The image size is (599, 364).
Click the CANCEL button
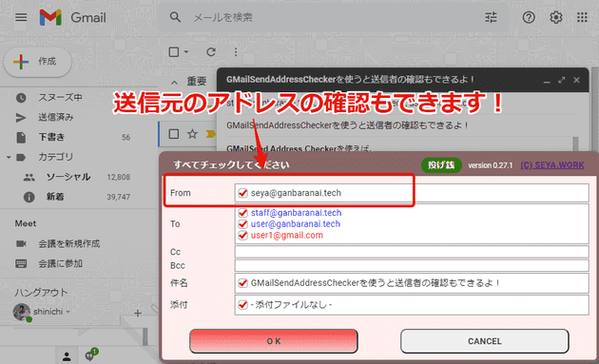tap(484, 341)
